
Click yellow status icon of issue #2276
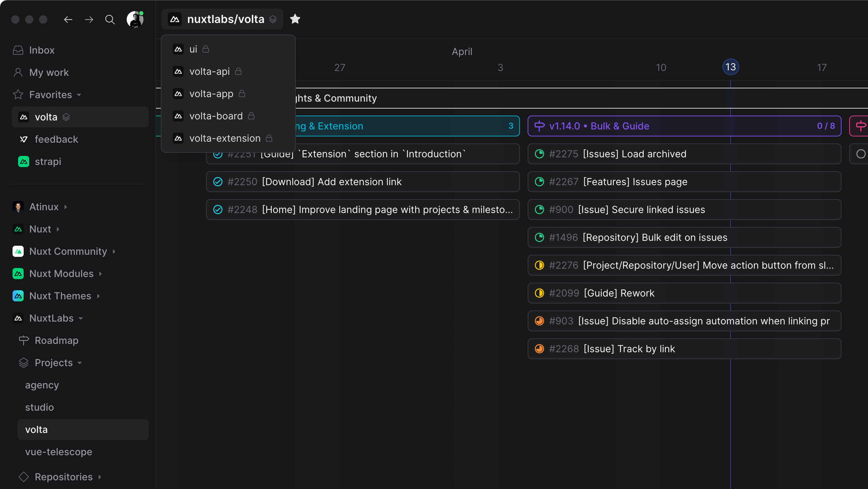click(539, 265)
